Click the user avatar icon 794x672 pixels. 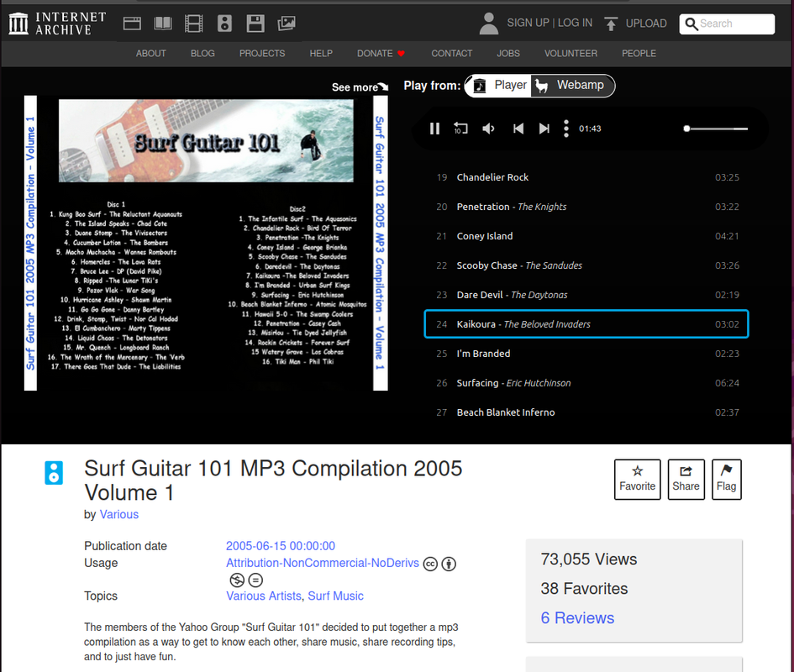(489, 24)
